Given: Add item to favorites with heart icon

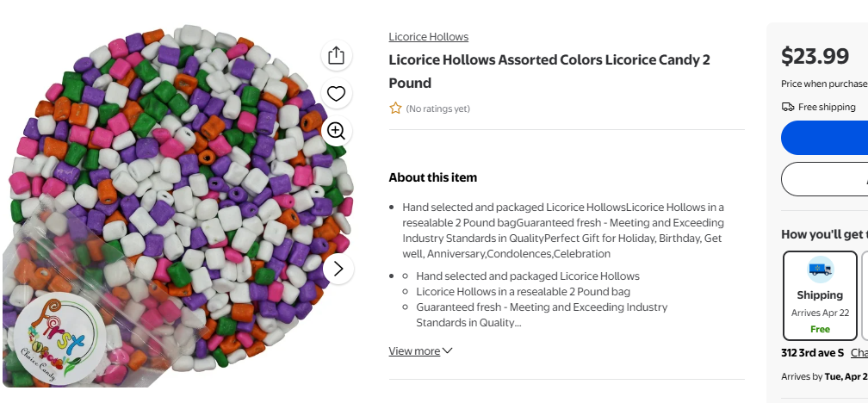Looking at the screenshot, I should click(x=336, y=94).
